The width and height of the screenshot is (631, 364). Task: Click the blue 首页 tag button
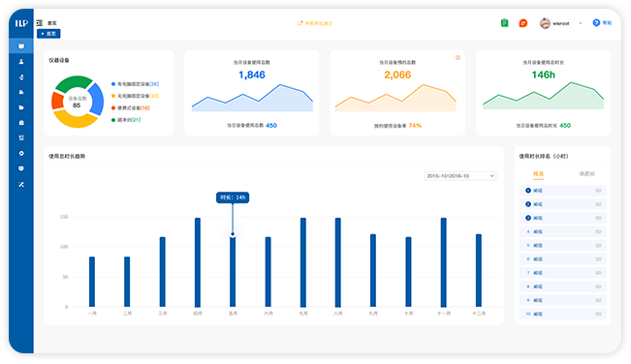48,34
